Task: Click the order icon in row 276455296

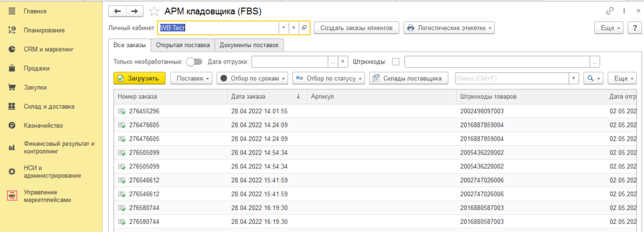Action: point(122,111)
